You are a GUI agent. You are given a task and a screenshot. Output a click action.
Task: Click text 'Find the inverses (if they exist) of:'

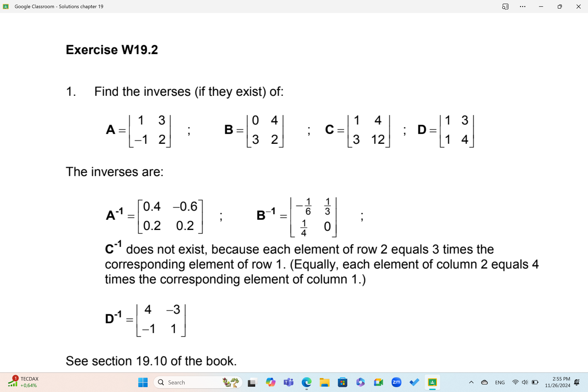(189, 92)
